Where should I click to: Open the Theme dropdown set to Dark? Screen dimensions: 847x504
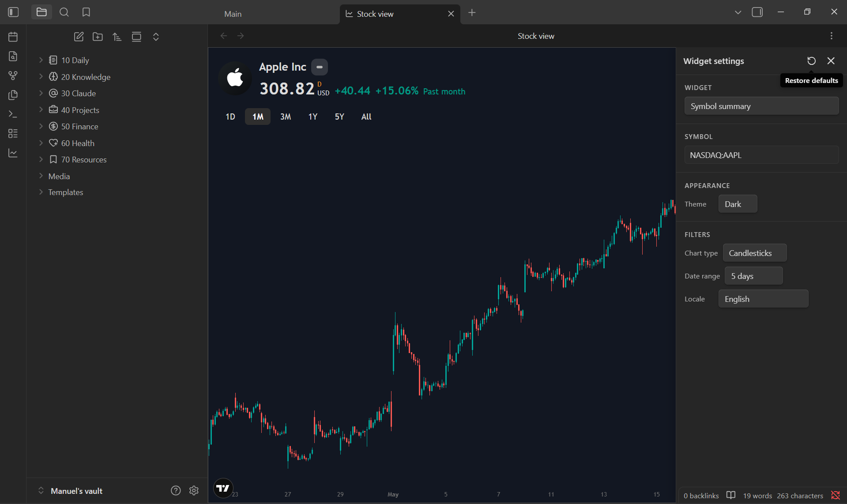click(738, 204)
